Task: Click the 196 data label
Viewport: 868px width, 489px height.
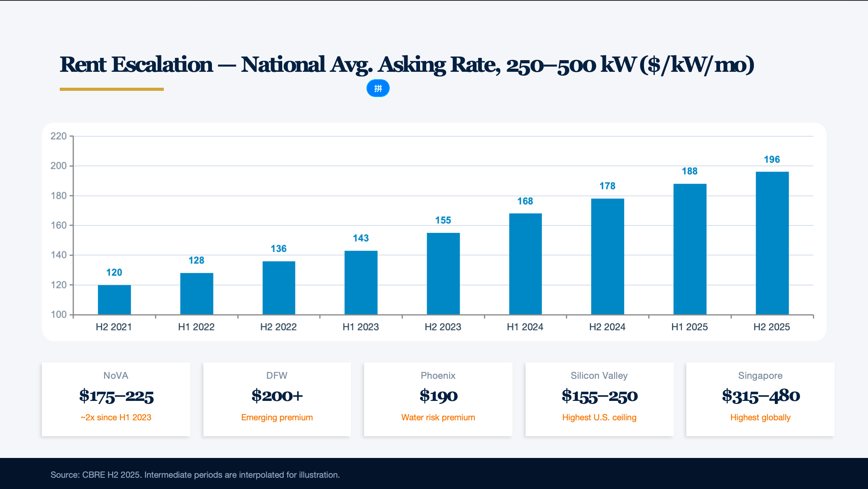Action: click(772, 160)
